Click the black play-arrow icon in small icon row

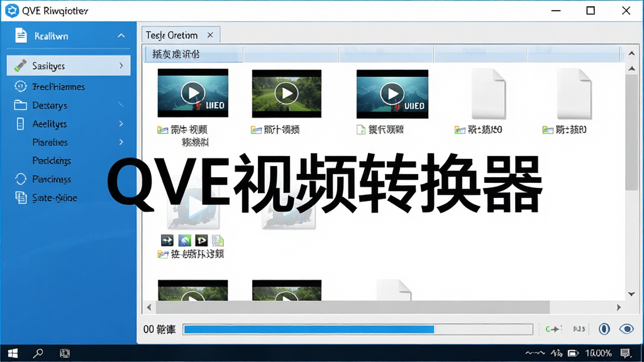coord(201,240)
